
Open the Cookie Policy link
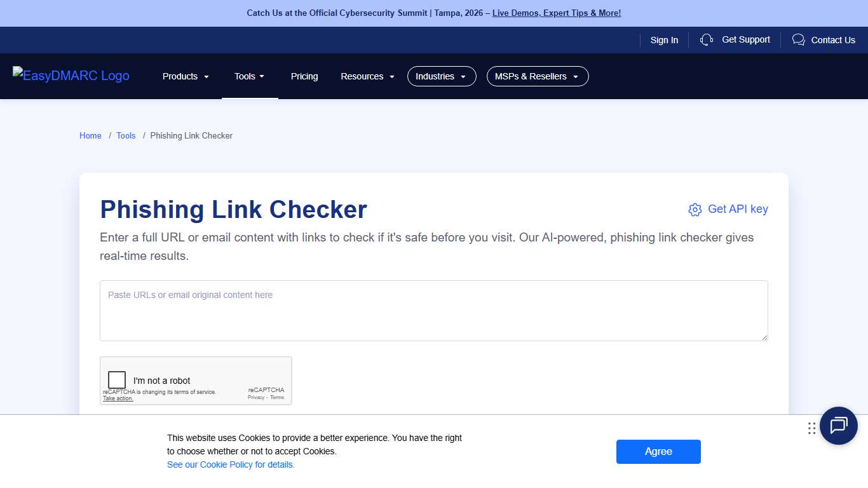pos(231,464)
